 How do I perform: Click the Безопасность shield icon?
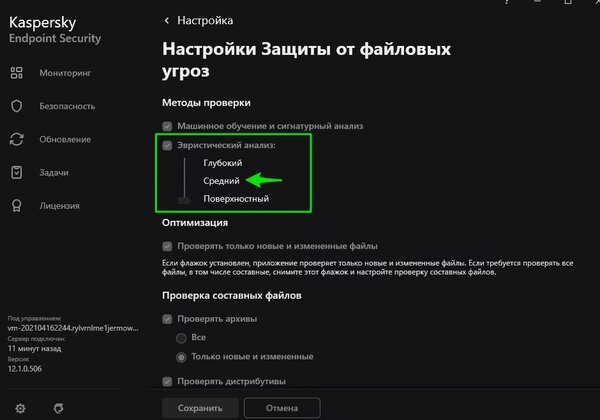pyautogui.click(x=16, y=106)
